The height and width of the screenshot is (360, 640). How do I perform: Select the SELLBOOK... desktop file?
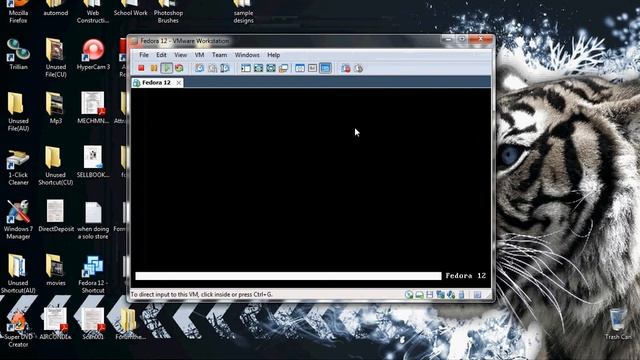[93, 162]
